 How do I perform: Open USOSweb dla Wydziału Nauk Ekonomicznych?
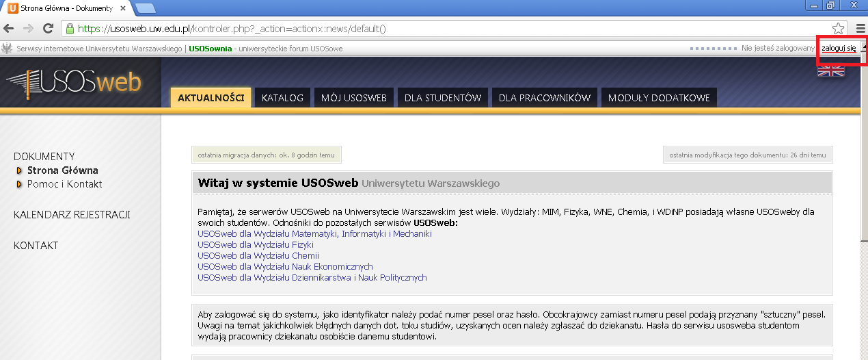pyautogui.click(x=285, y=267)
